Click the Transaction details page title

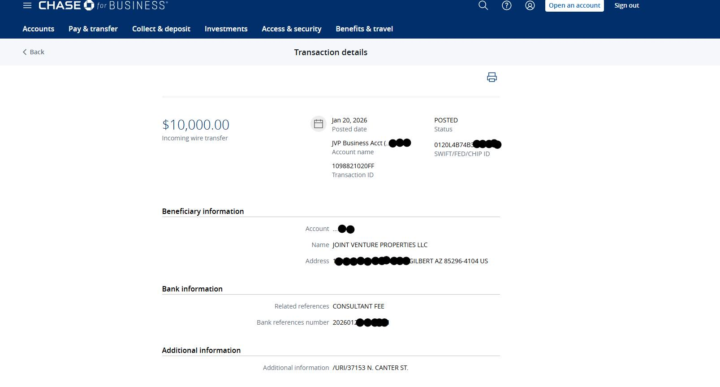[331, 52]
